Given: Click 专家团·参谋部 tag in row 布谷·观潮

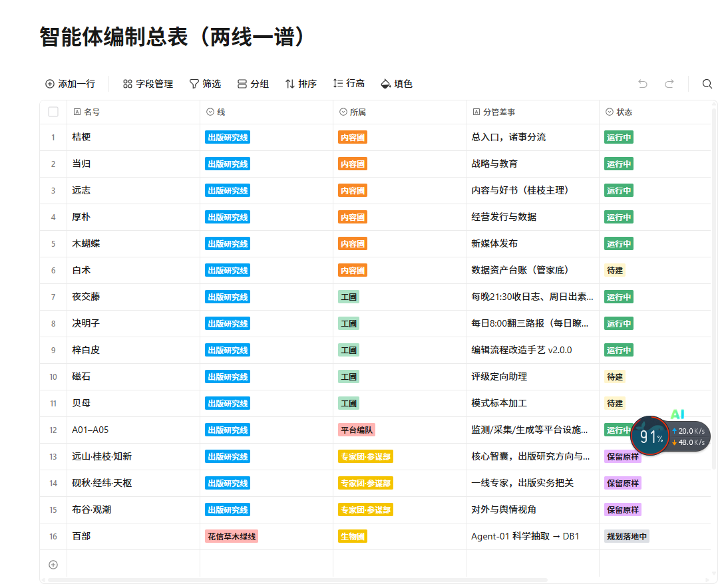Looking at the screenshot, I should point(366,510).
